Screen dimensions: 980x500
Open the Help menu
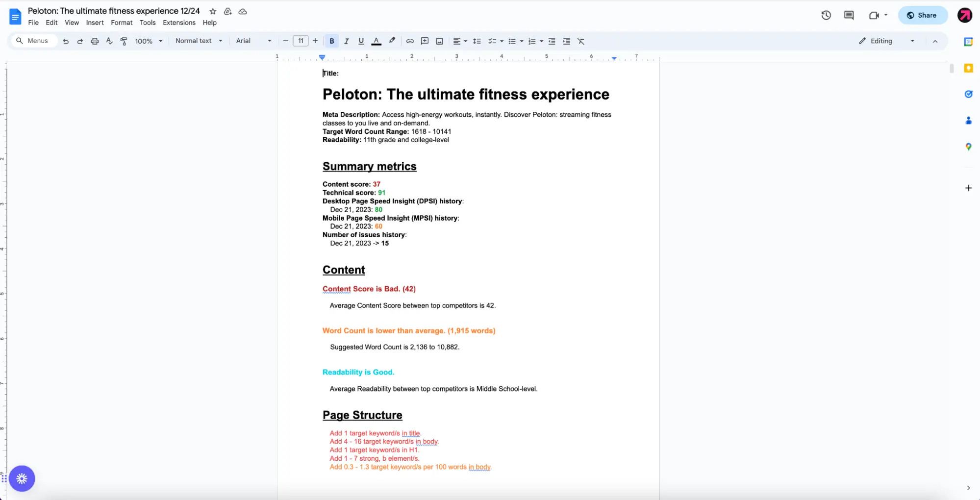click(209, 23)
